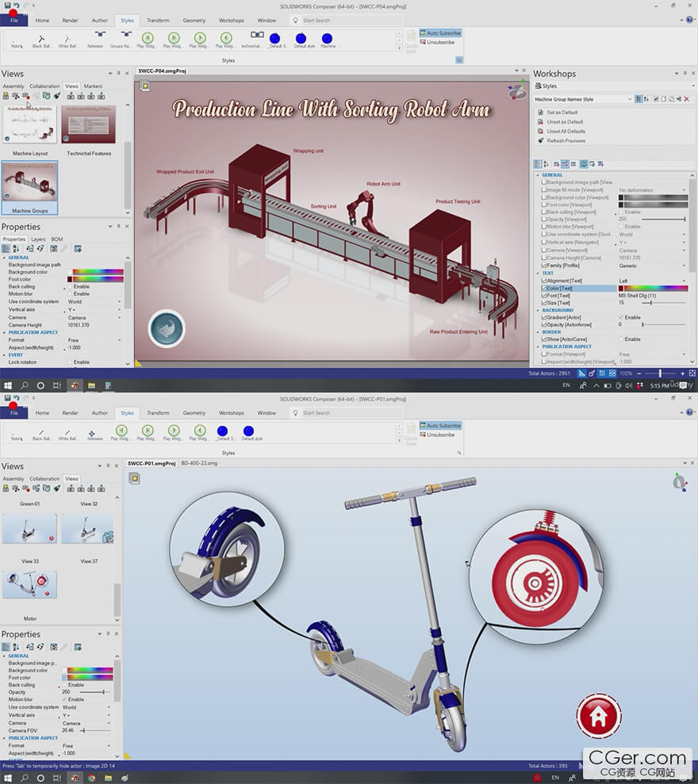Apply the Machine... blue style in the top window
Viewport: 698px width, 784px height.
[x=328, y=39]
